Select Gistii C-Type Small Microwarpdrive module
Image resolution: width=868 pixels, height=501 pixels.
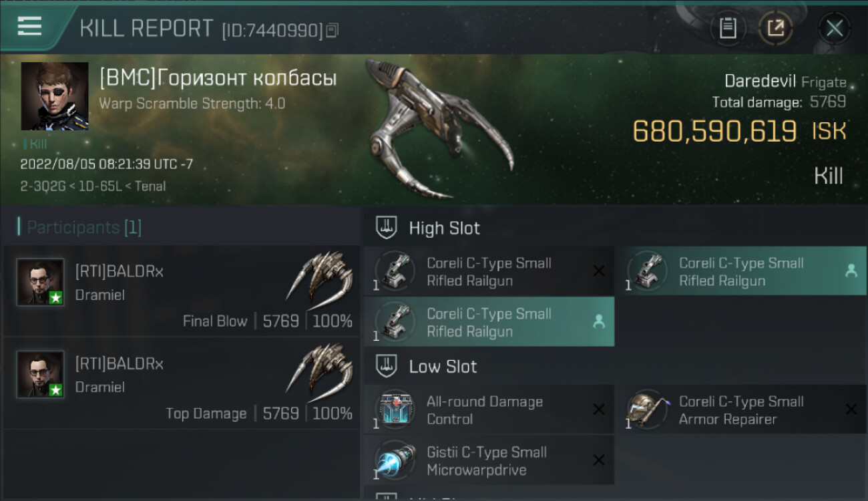pos(489,460)
